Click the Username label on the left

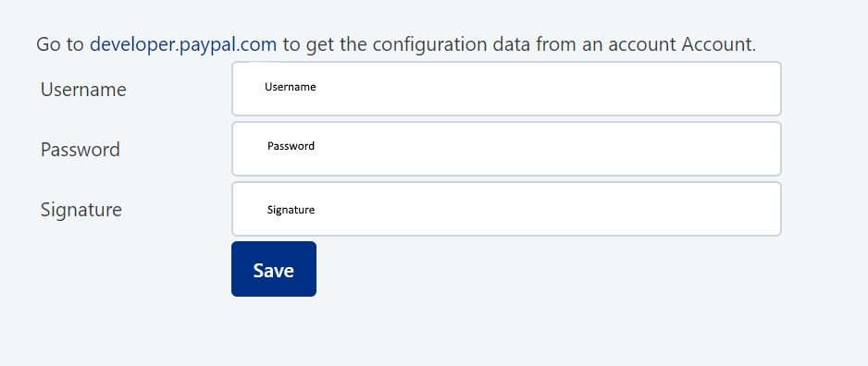tap(83, 90)
